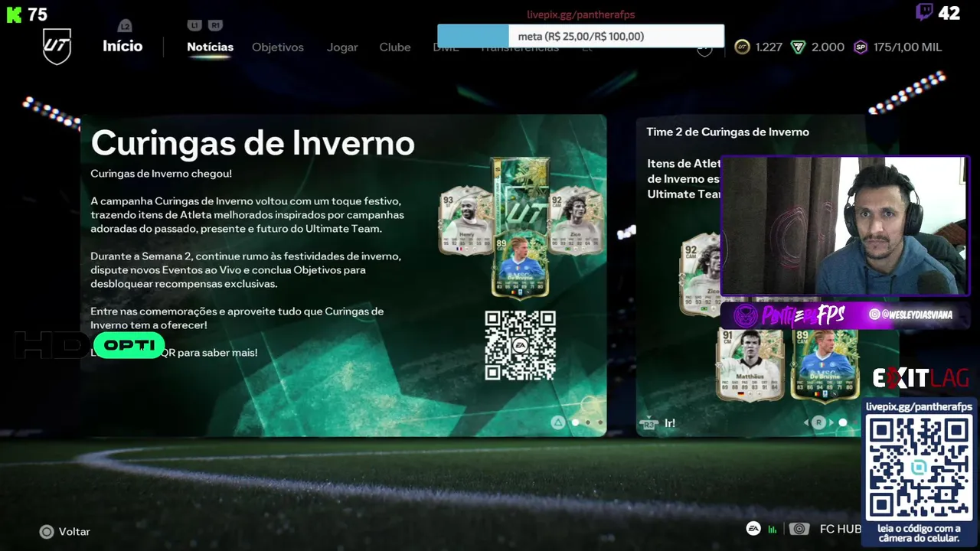Click the UT shield logo
Viewport: 980px width, 551px height.
point(57,47)
